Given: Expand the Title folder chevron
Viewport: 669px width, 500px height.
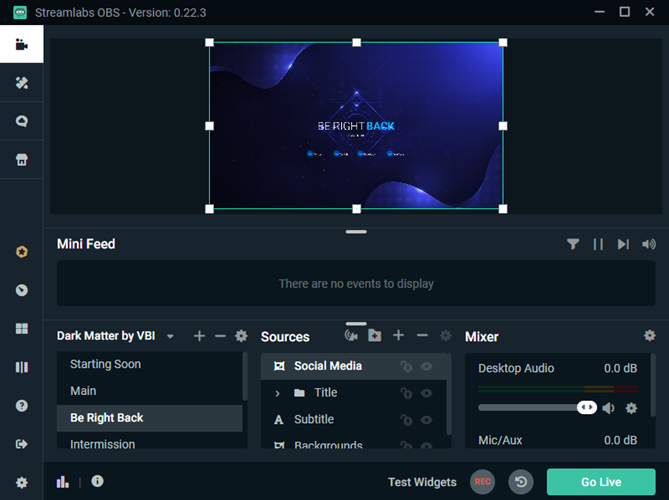Looking at the screenshot, I should coord(277,393).
